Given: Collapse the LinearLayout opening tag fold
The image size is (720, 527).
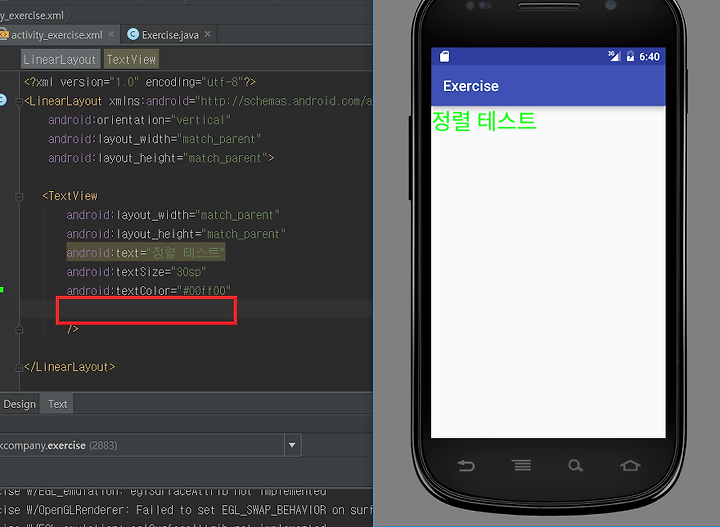Looking at the screenshot, I should pyautogui.click(x=19, y=101).
